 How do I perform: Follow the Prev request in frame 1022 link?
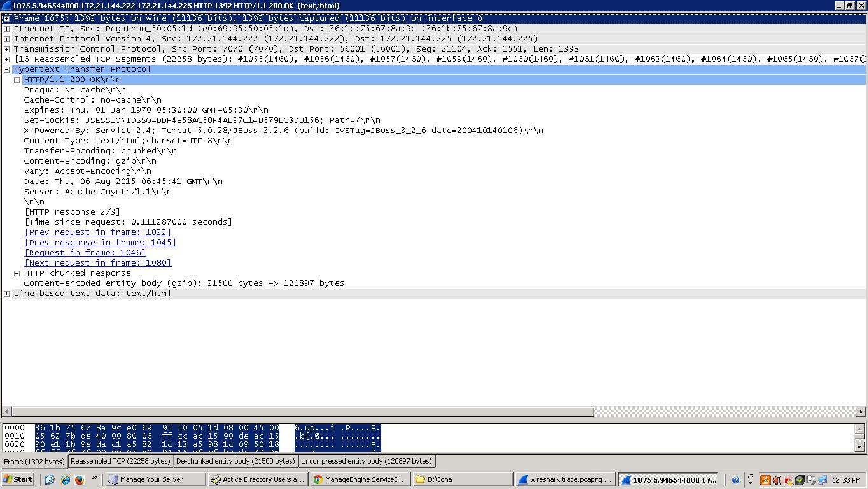(x=97, y=232)
